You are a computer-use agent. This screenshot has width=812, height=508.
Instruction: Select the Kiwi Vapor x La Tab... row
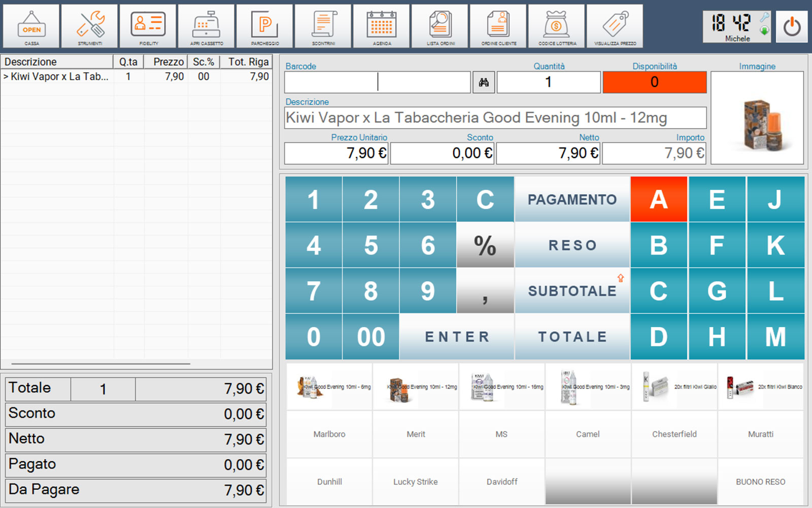(136, 77)
